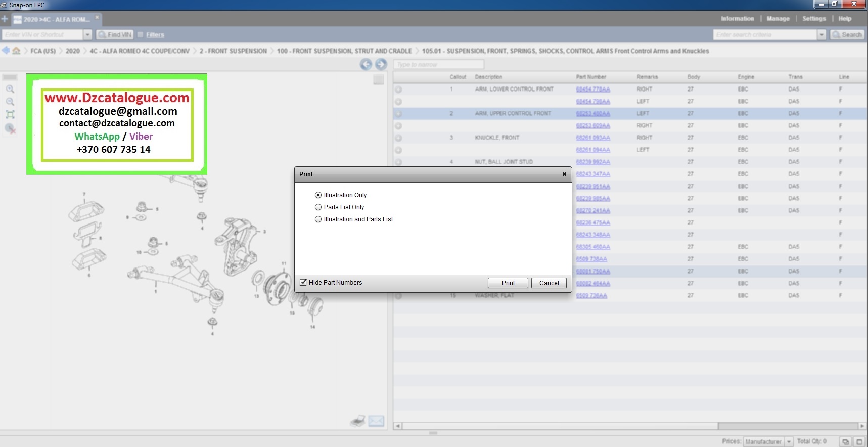
Task: Clear the magnifier selection with red X
Action: [10, 129]
